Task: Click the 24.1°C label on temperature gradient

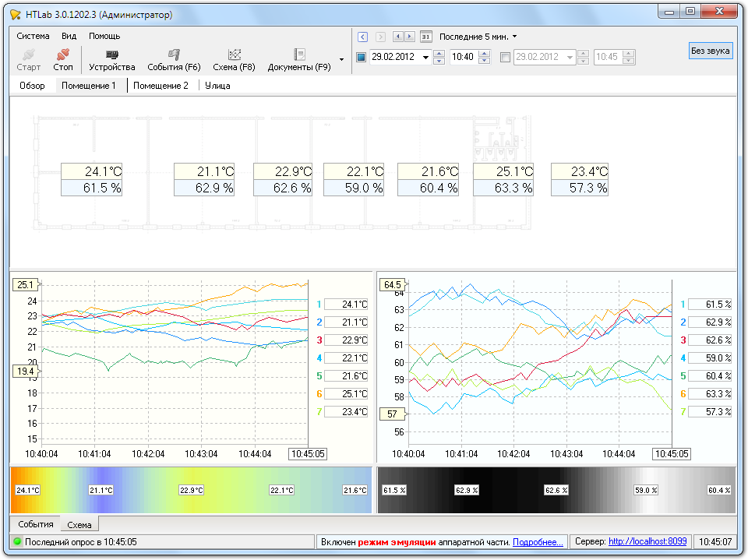Action: [28, 491]
